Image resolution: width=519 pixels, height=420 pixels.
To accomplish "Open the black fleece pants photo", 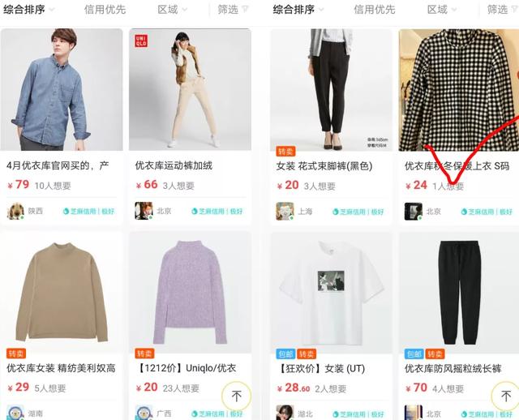I will coord(459,293).
